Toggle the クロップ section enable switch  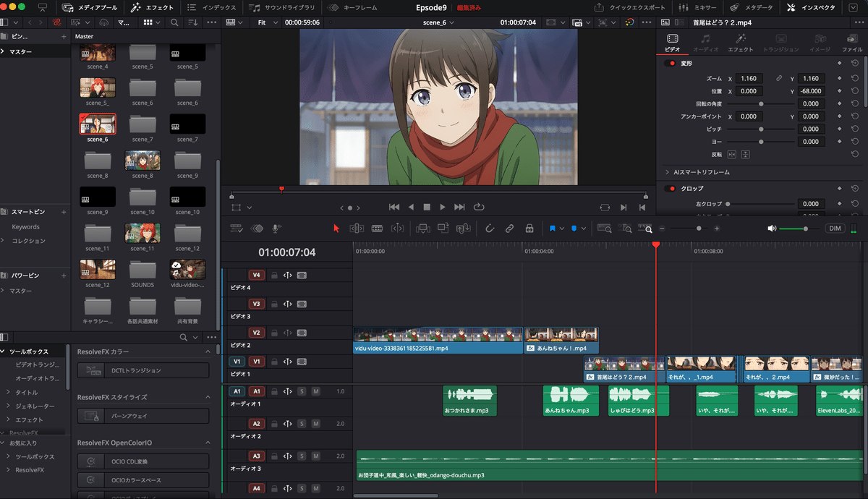(x=671, y=188)
